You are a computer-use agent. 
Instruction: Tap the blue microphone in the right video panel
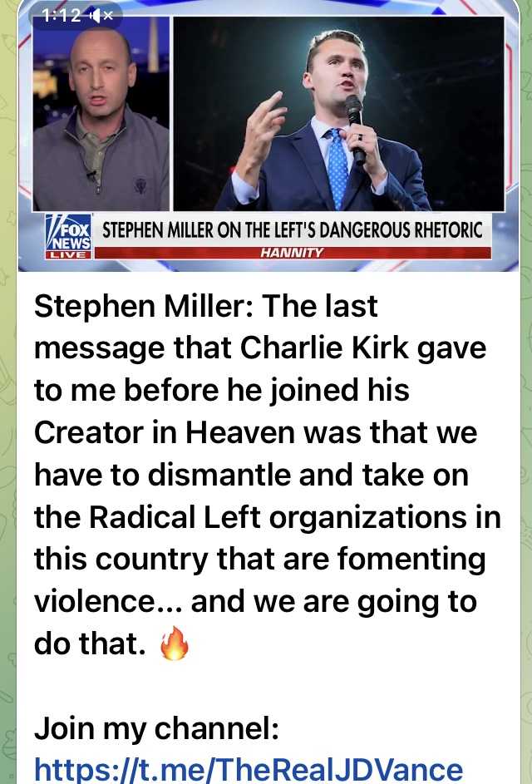[x=354, y=129]
